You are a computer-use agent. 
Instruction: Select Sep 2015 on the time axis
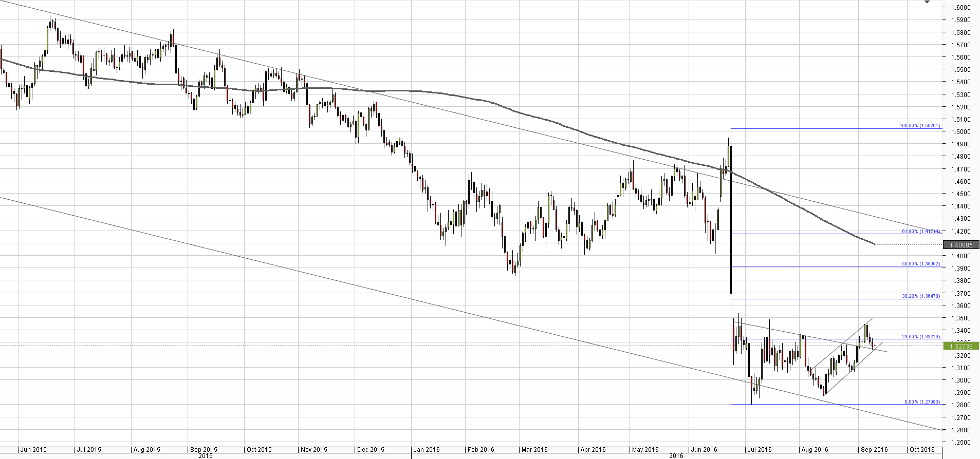(x=204, y=450)
